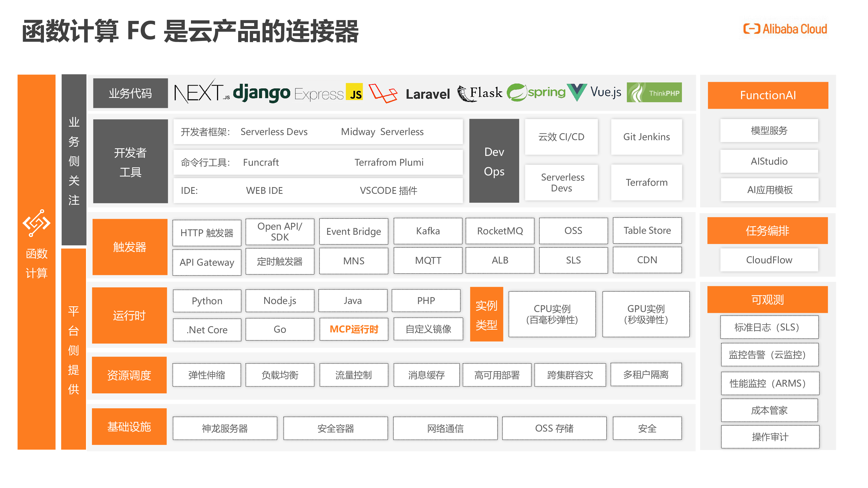868x488 pixels.
Task: Click the CDN box
Action: pyautogui.click(x=647, y=260)
